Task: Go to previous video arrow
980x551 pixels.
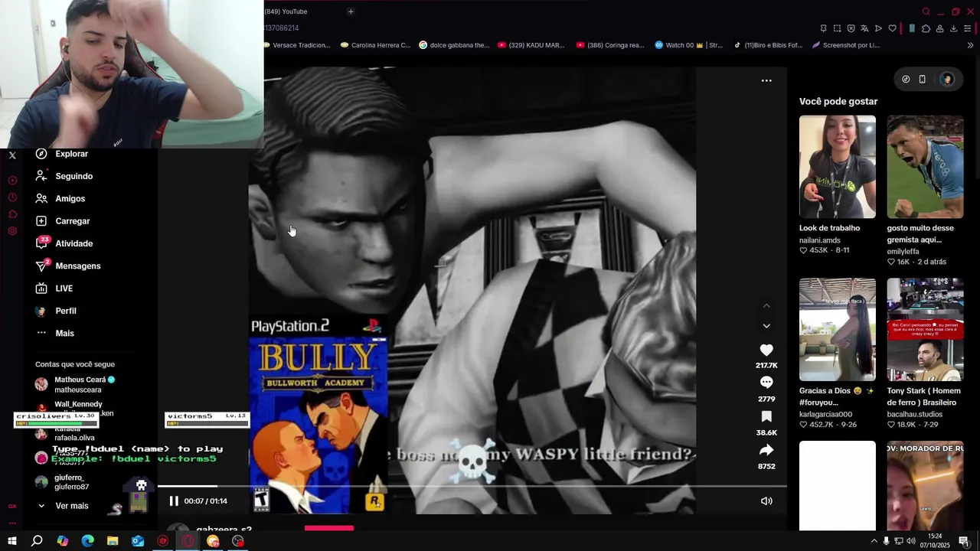Action: (766, 306)
